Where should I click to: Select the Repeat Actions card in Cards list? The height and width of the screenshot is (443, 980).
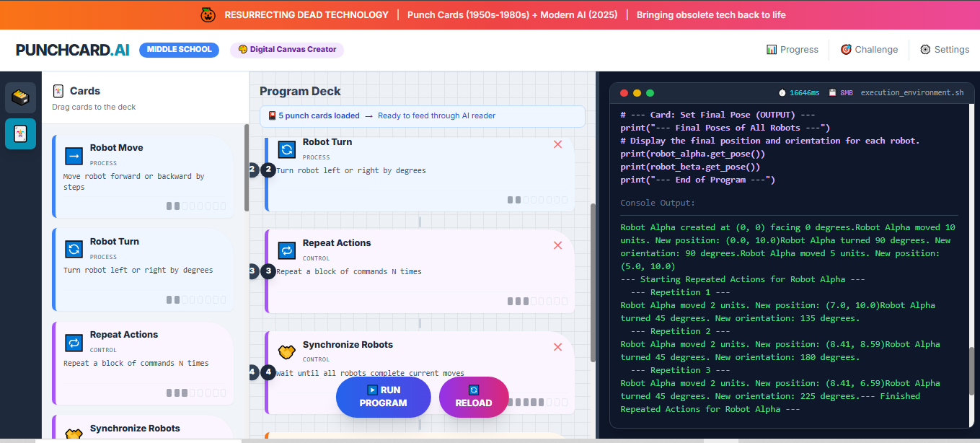143,363
